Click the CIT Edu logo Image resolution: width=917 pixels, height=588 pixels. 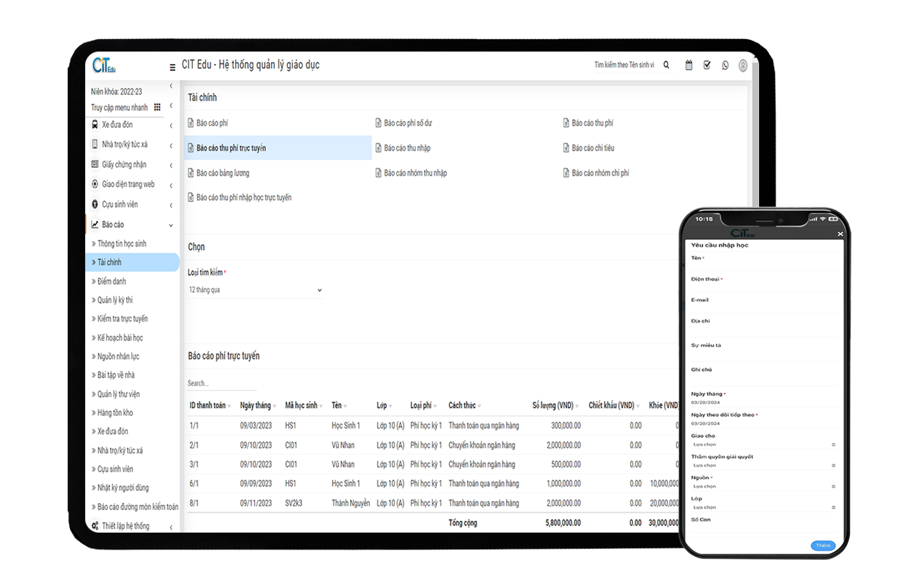tap(104, 65)
